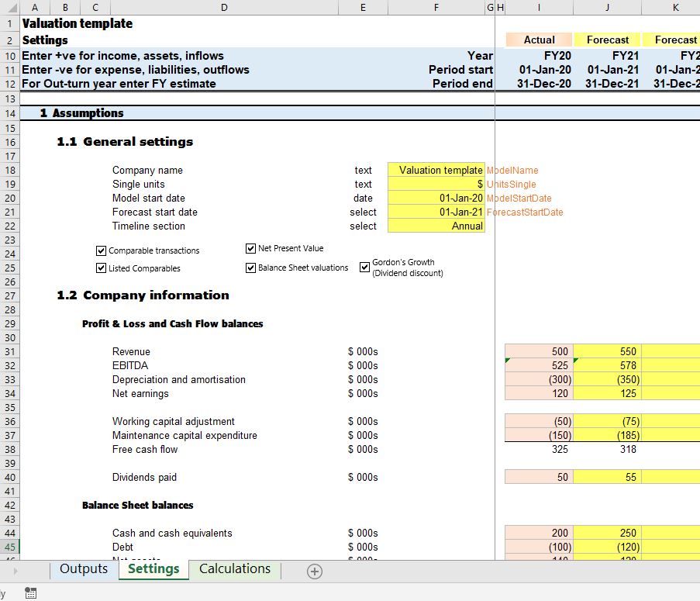
Task: Toggle Comparable transactions checkbox
Action: pyautogui.click(x=101, y=250)
